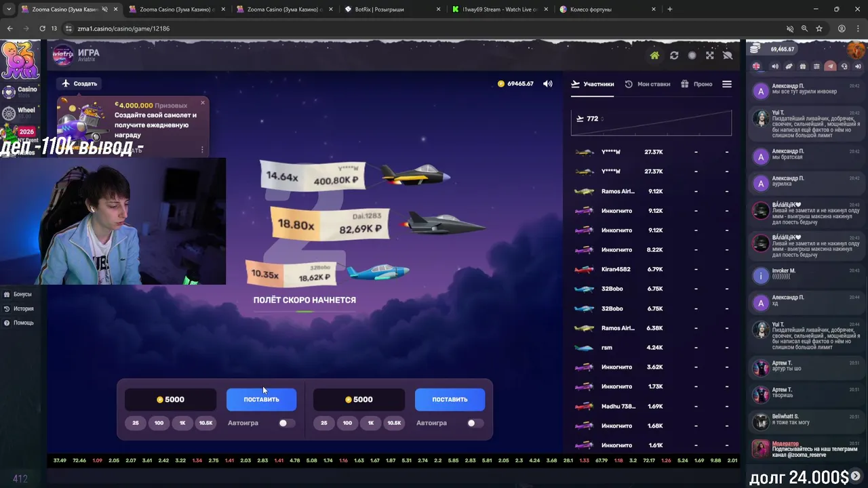This screenshot has width=868, height=488.
Task: Select 10.5K chip in right bet panel
Action: point(394,423)
